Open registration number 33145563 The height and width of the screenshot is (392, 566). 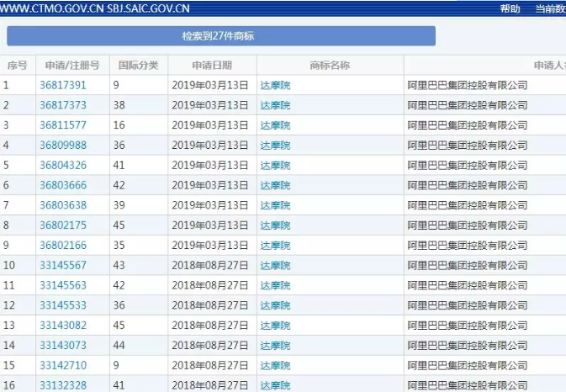(63, 285)
